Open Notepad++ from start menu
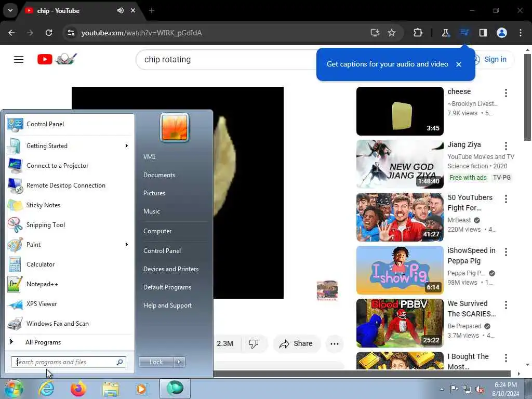This screenshot has width=532, height=399. (x=70, y=284)
